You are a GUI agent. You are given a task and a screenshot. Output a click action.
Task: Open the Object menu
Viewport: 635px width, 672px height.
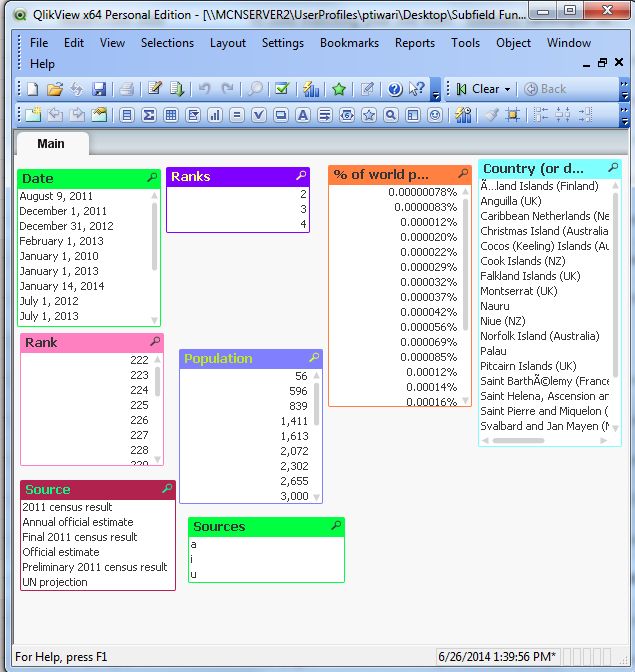(x=513, y=43)
